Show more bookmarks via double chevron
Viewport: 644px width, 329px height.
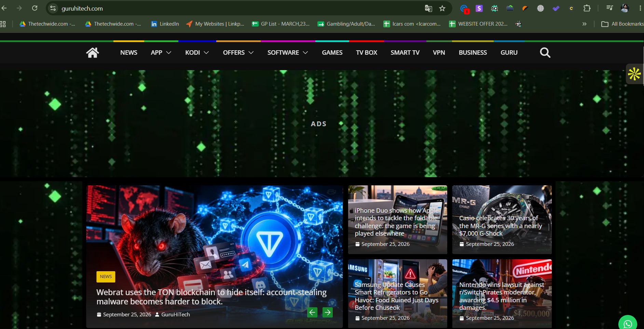pyautogui.click(x=584, y=24)
